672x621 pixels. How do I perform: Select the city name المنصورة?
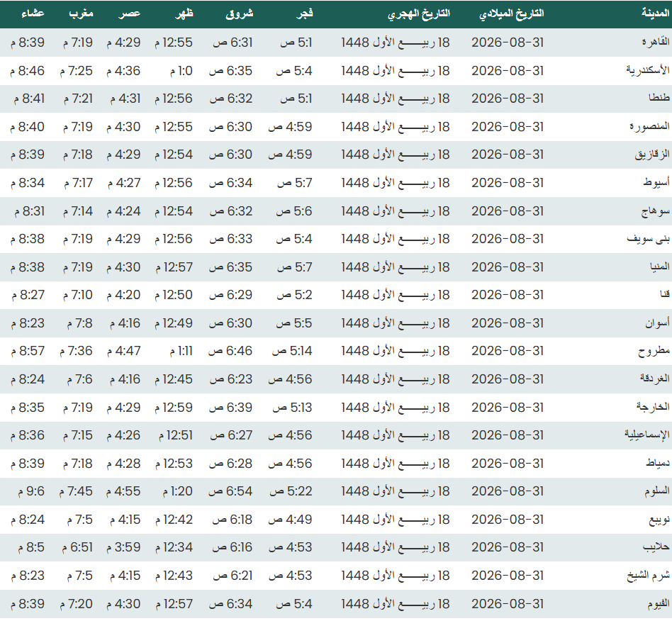[650, 126]
